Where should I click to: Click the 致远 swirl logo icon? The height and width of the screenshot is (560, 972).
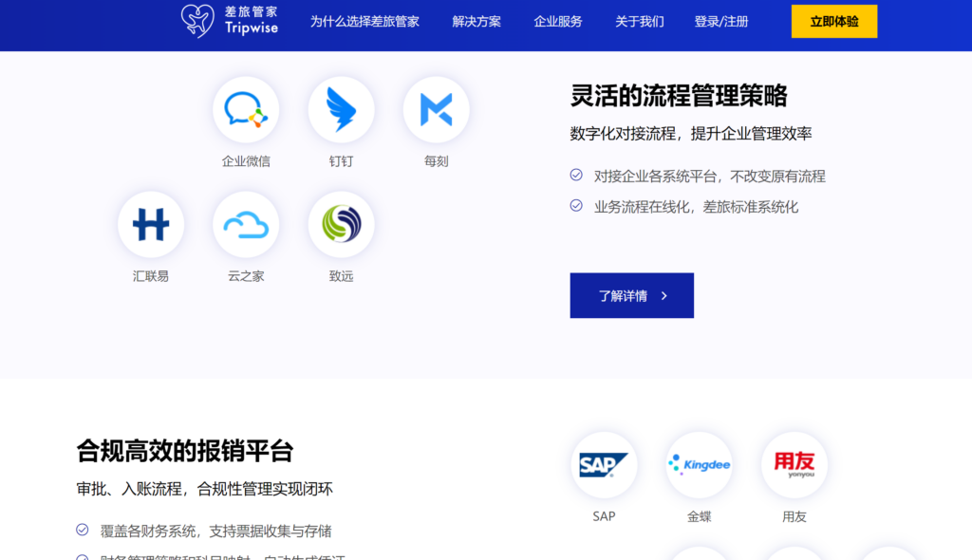(341, 225)
